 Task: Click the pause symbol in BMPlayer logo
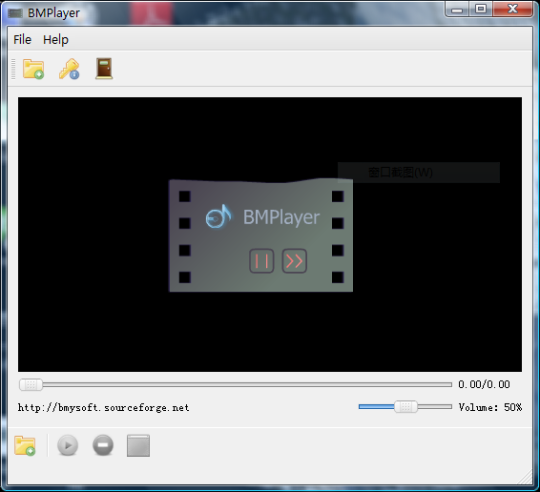pos(261,261)
